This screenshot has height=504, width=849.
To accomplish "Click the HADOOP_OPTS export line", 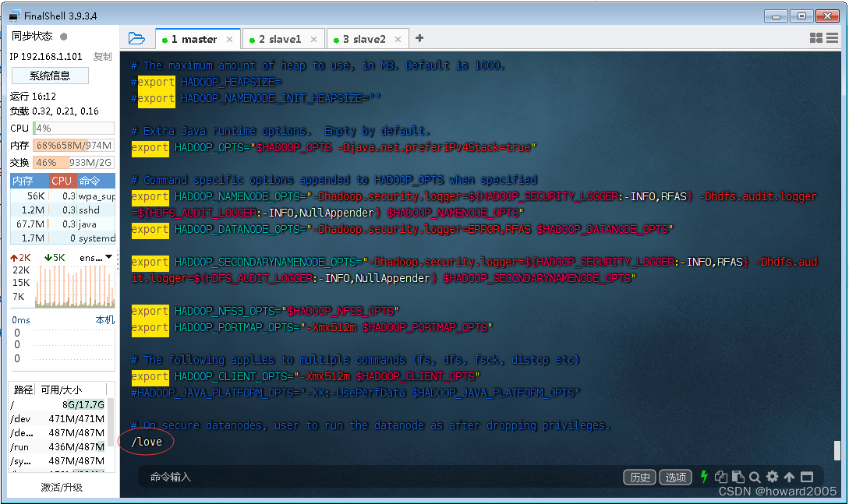I will (x=334, y=148).
